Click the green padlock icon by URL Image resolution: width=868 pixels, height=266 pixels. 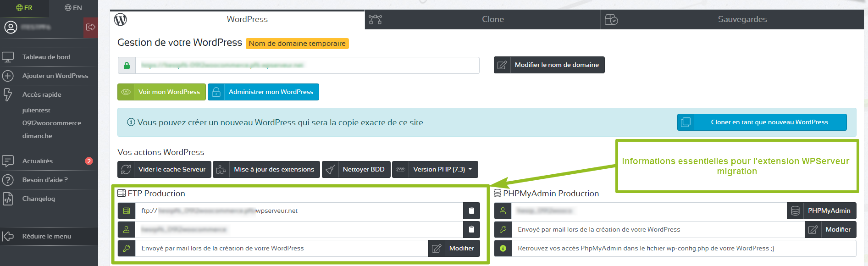coord(127,65)
